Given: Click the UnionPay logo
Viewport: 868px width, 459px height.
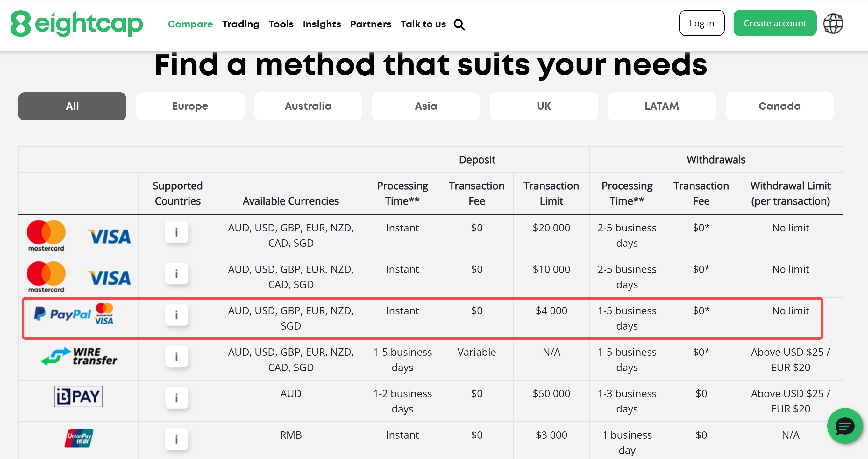Looking at the screenshot, I should pyautogui.click(x=79, y=438).
